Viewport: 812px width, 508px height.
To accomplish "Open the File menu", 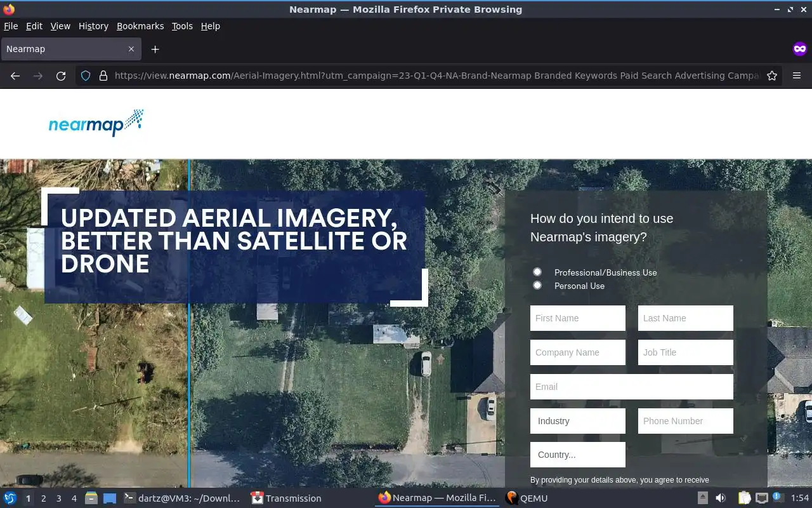I will 11,26.
